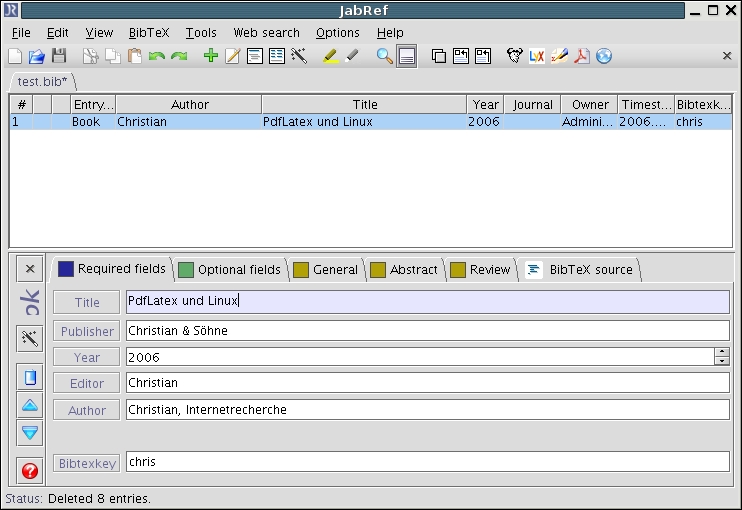Go to the next entry with the blue down arrow
This screenshot has height=510, width=742.
pos(30,433)
